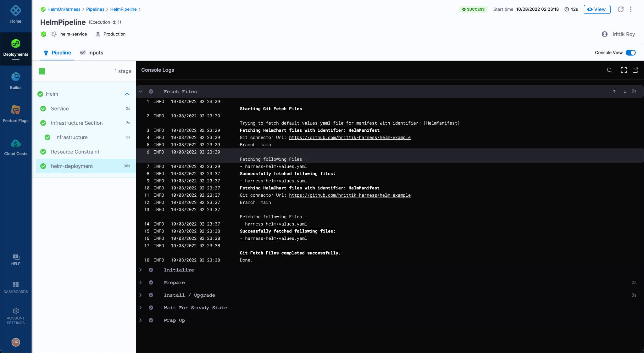The width and height of the screenshot is (644, 353).
Task: Switch to the Inputs tab
Action: 92,53
